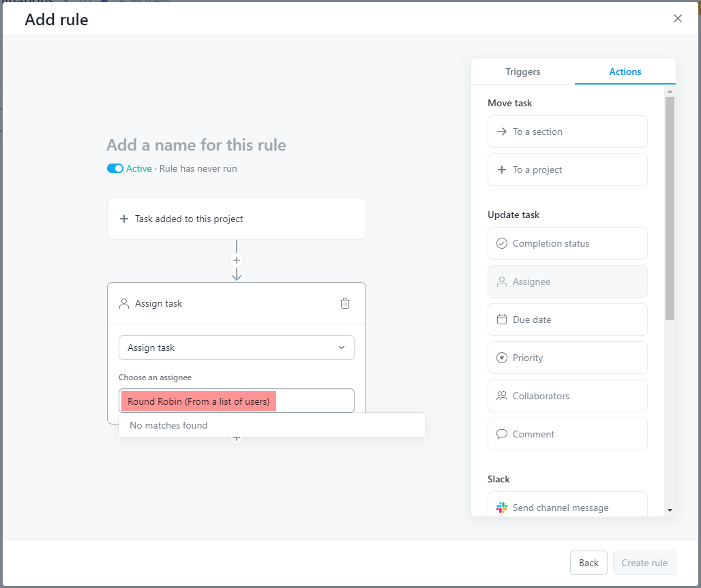
Task: Delete the Assign task action with trash icon
Action: coord(345,303)
